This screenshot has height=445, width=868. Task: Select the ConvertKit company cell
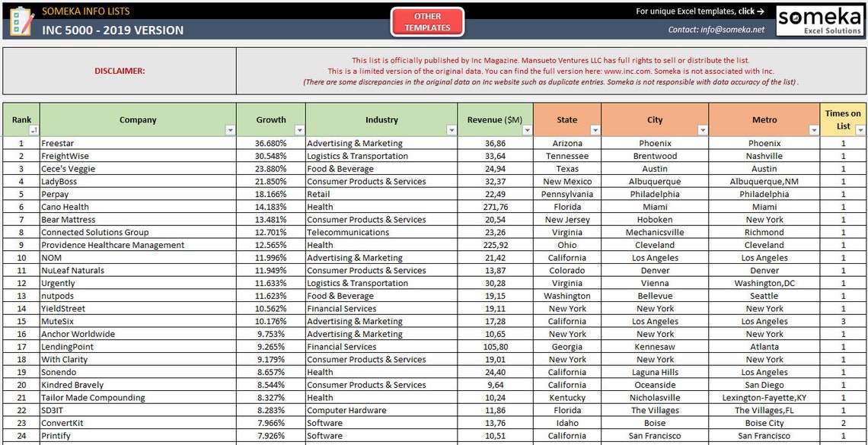[x=138, y=423]
